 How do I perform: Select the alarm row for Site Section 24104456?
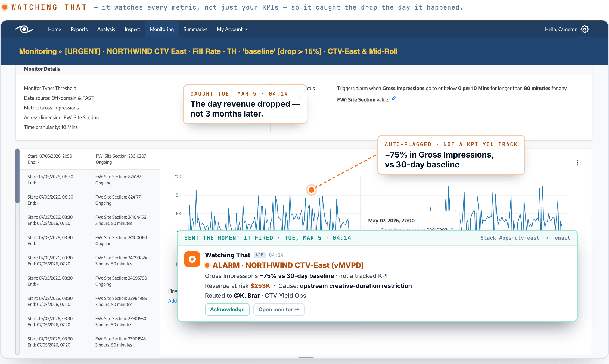(x=90, y=220)
